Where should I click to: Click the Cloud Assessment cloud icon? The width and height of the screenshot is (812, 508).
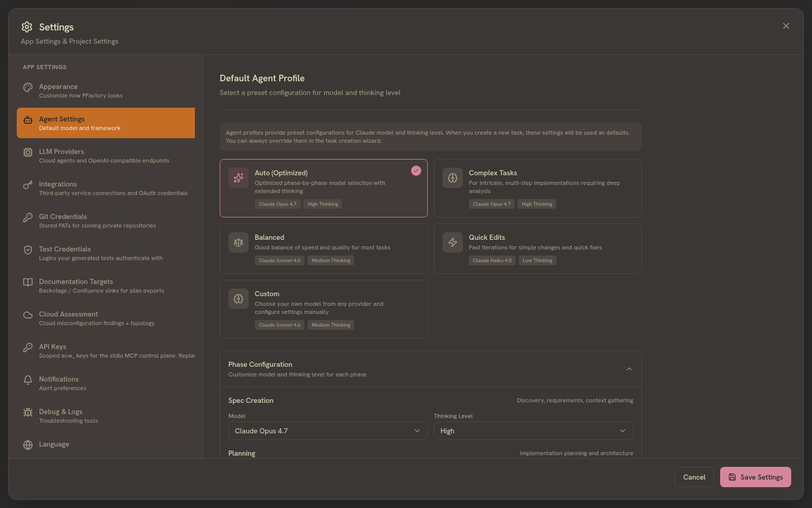(x=28, y=315)
